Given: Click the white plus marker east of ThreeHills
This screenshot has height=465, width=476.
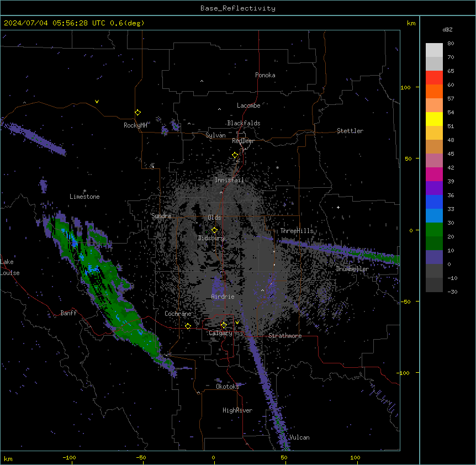Looking at the screenshot, I should (x=338, y=207).
